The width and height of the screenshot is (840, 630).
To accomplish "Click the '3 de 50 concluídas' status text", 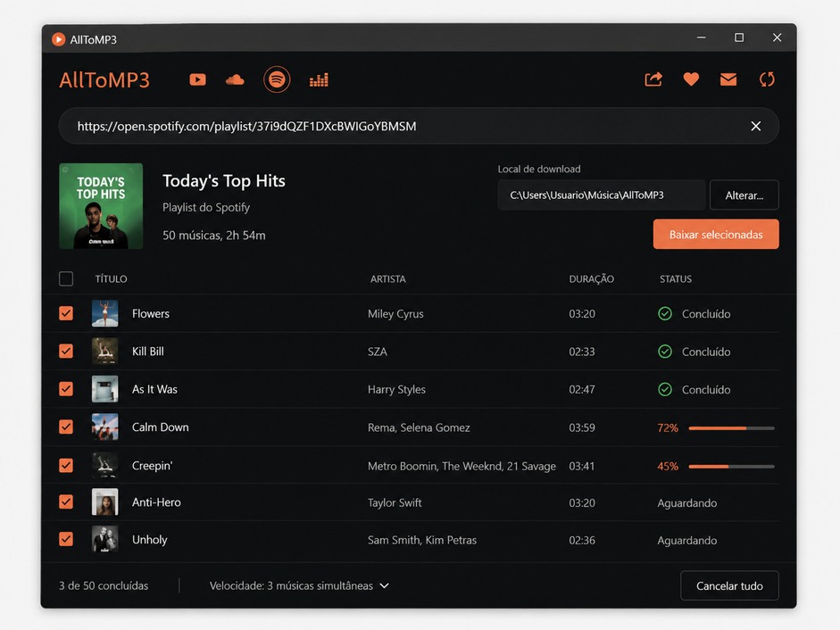I will pos(104,585).
